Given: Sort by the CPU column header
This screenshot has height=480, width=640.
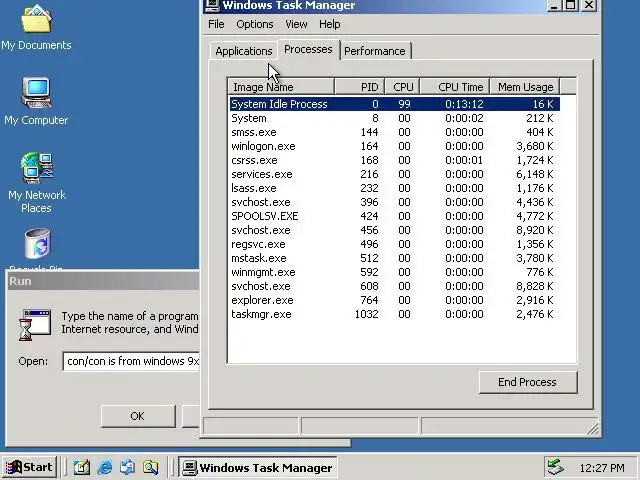Looking at the screenshot, I should (402, 87).
